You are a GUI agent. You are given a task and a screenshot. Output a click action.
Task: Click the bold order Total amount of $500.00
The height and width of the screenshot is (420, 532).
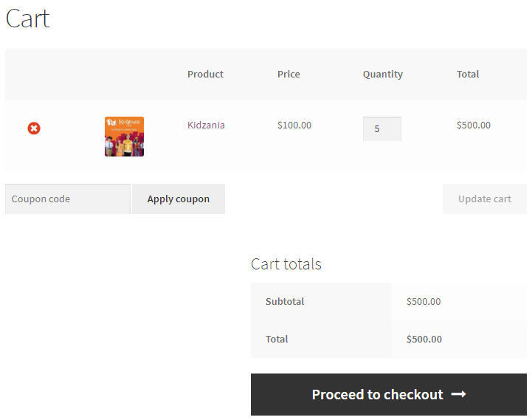tap(424, 339)
